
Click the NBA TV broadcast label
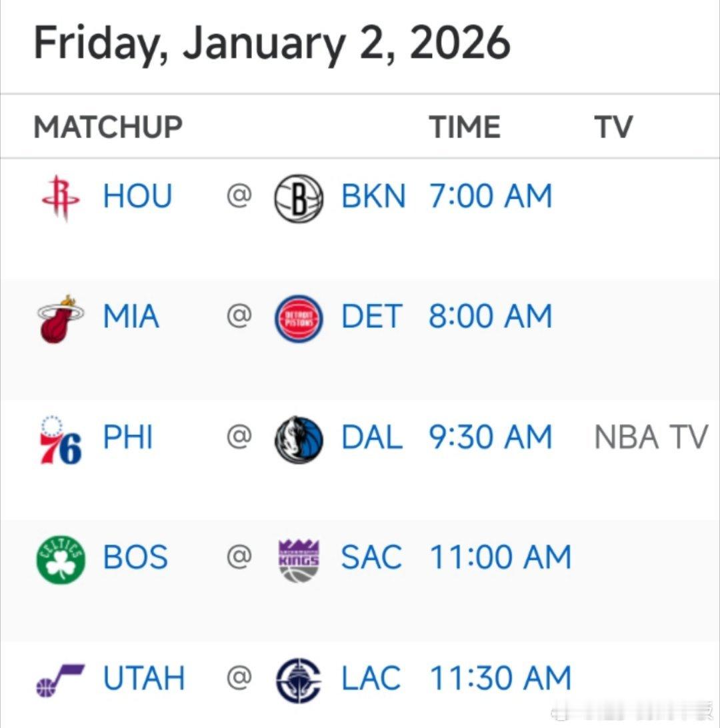pyautogui.click(x=651, y=437)
